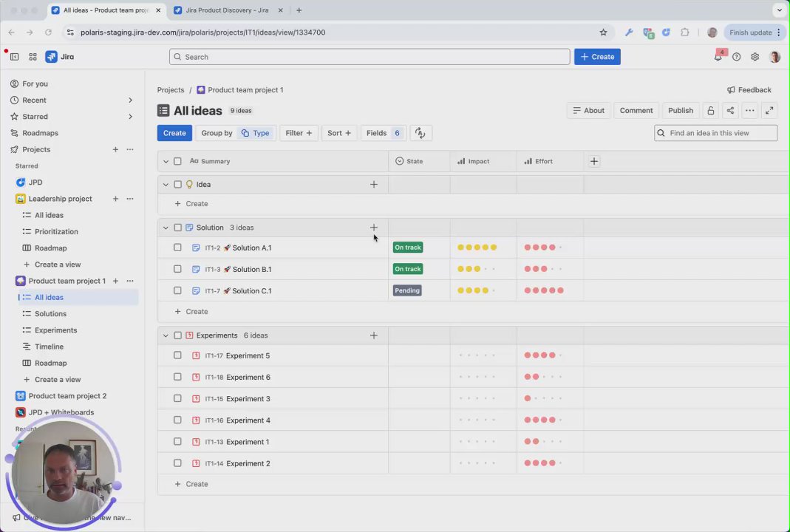Viewport: 790px width, 532px height.
Task: Check the Solution B.1 row checkbox
Action: [177, 269]
